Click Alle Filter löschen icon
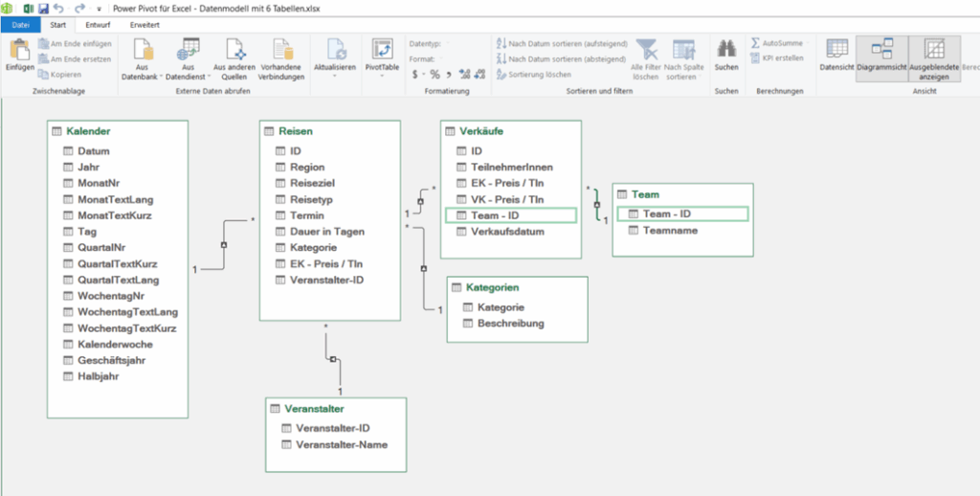This screenshot has width=980, height=496. 648,50
